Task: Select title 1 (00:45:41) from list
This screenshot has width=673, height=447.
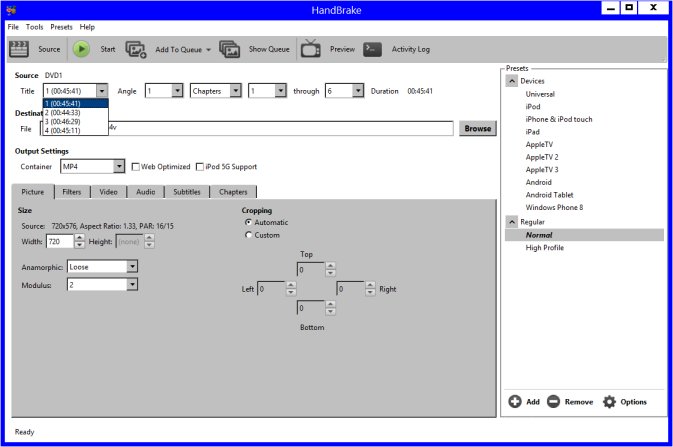Action: pyautogui.click(x=76, y=103)
